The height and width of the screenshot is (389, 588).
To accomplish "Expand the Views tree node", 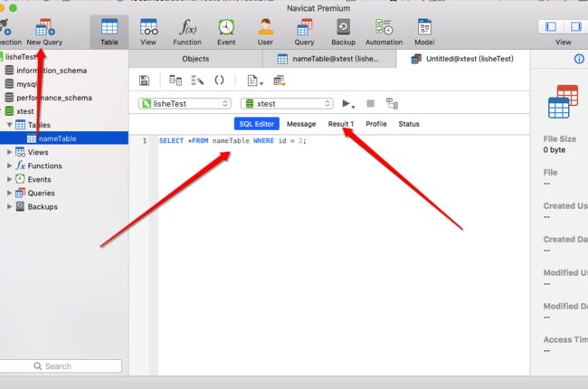I will tap(9, 152).
